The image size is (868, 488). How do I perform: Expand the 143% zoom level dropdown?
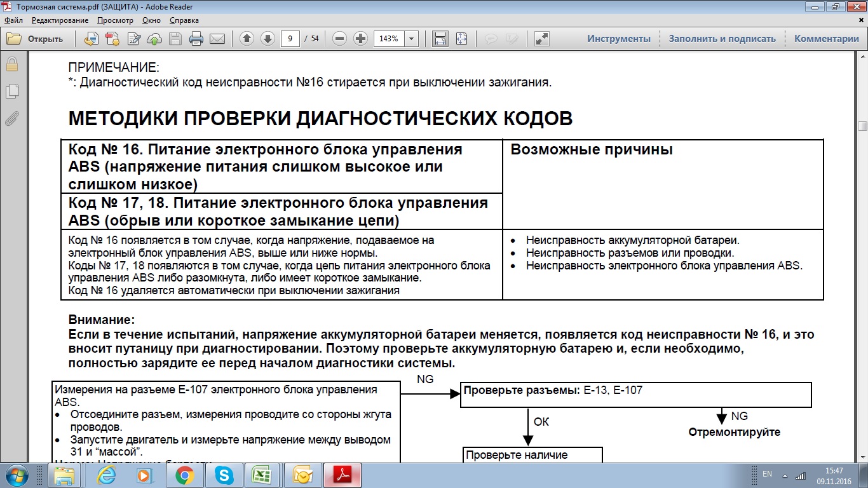pyautogui.click(x=411, y=39)
